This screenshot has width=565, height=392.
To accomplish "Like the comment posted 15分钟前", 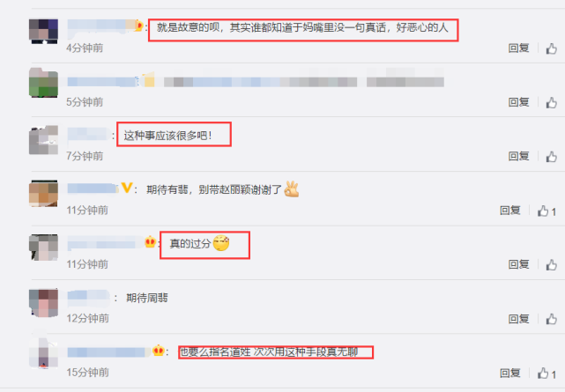I will click(546, 374).
